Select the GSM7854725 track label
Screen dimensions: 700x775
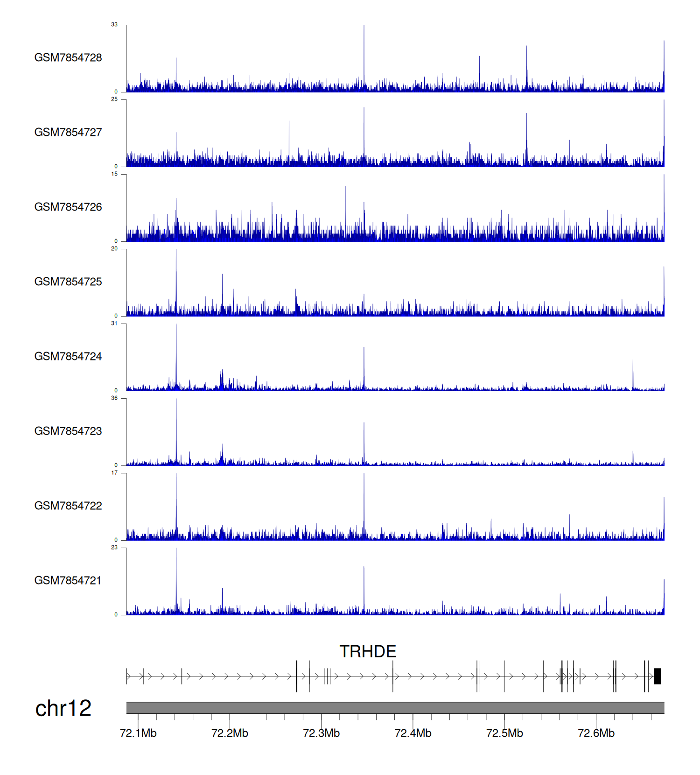68,282
